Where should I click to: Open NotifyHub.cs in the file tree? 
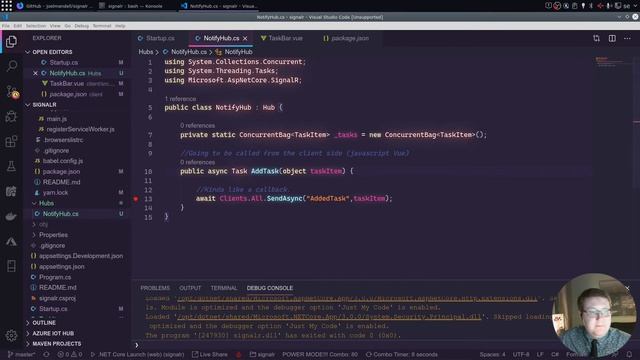(60, 214)
